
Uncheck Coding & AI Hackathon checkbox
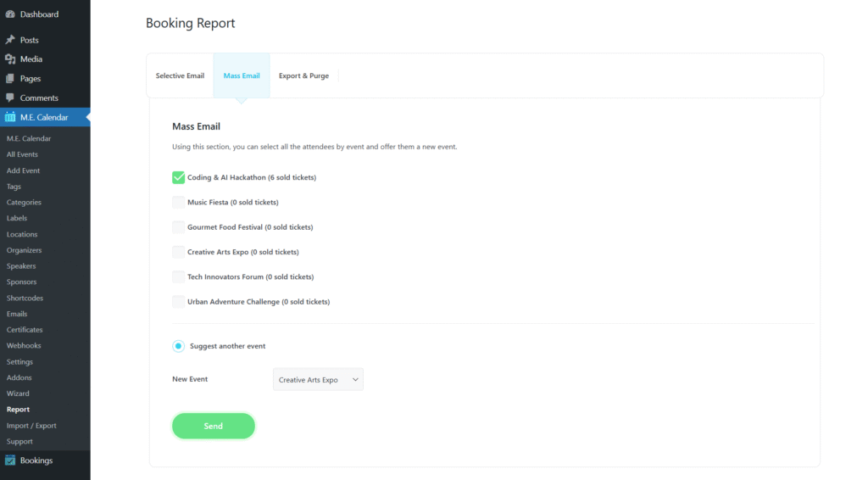[178, 177]
